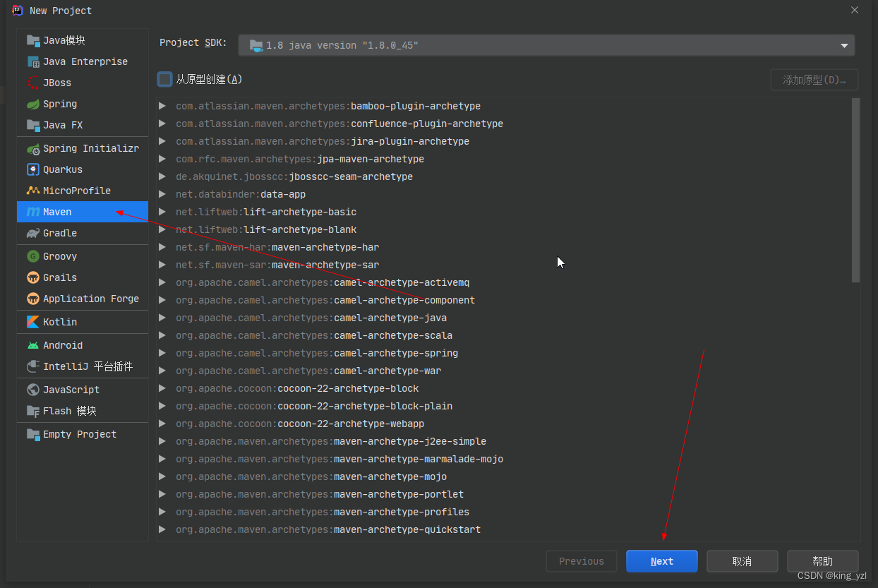The image size is (878, 588).
Task: Click the Application Forge icon
Action: [33, 299]
